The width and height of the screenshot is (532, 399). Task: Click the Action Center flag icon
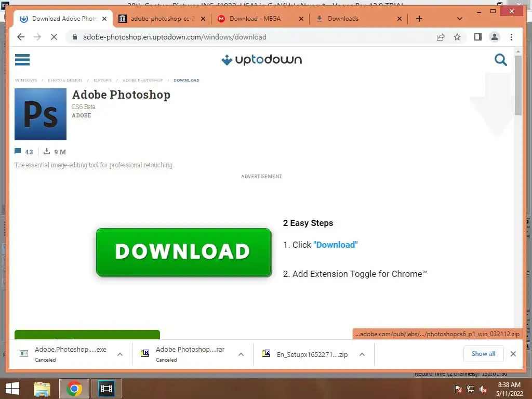coord(458,389)
